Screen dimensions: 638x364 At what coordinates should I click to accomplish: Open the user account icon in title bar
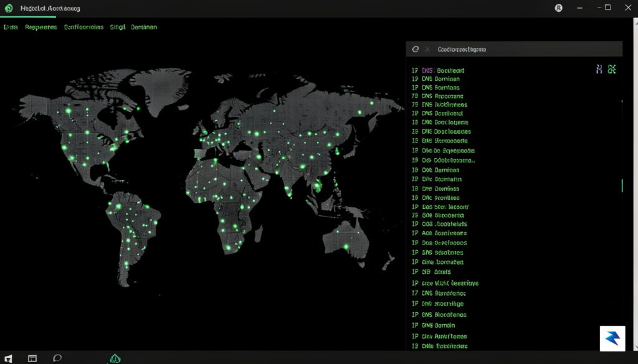(x=559, y=8)
